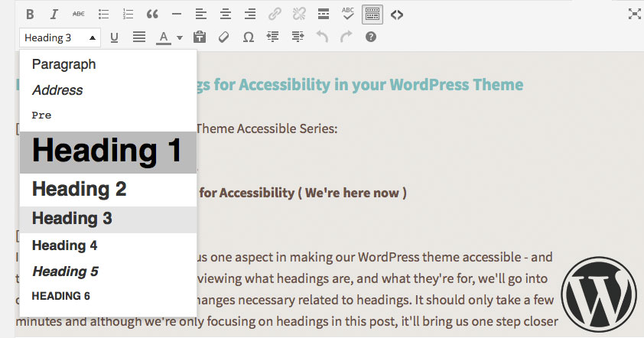The image size is (644, 338).
Task: Apply blockquote formatting
Action: click(x=152, y=15)
